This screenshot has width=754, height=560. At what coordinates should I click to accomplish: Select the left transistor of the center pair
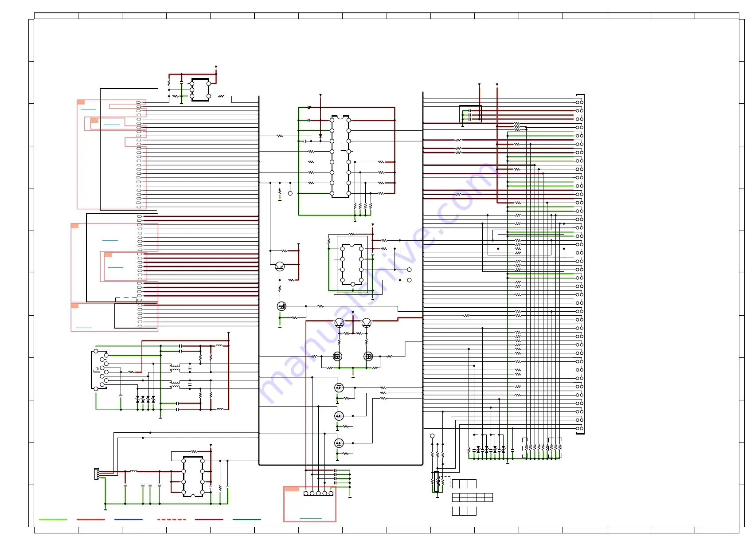[x=340, y=322]
